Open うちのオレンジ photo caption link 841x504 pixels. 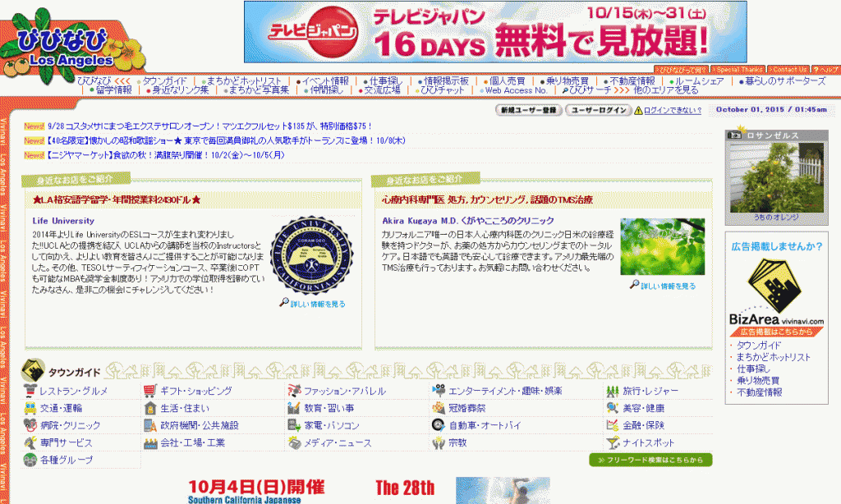tap(776, 218)
